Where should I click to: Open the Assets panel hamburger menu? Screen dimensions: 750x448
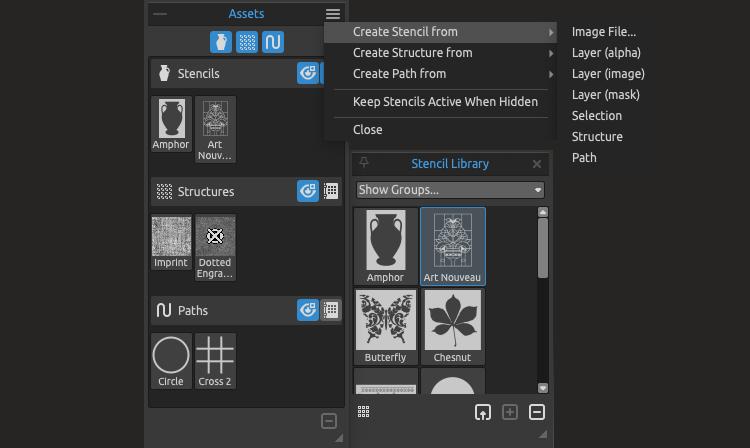pyautogui.click(x=333, y=14)
